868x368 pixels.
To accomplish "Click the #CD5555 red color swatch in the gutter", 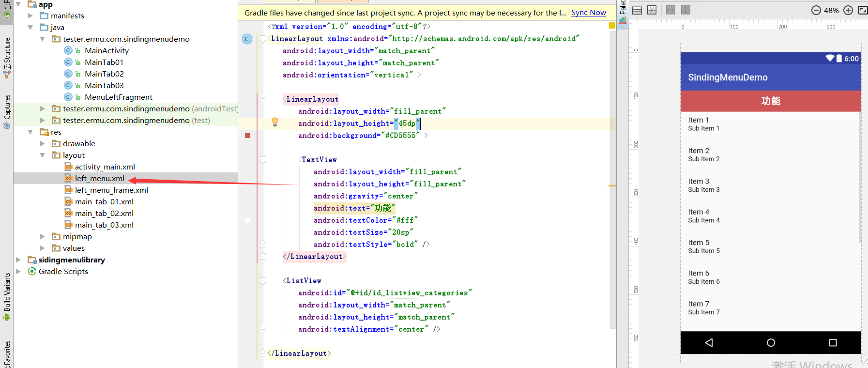I will (247, 136).
